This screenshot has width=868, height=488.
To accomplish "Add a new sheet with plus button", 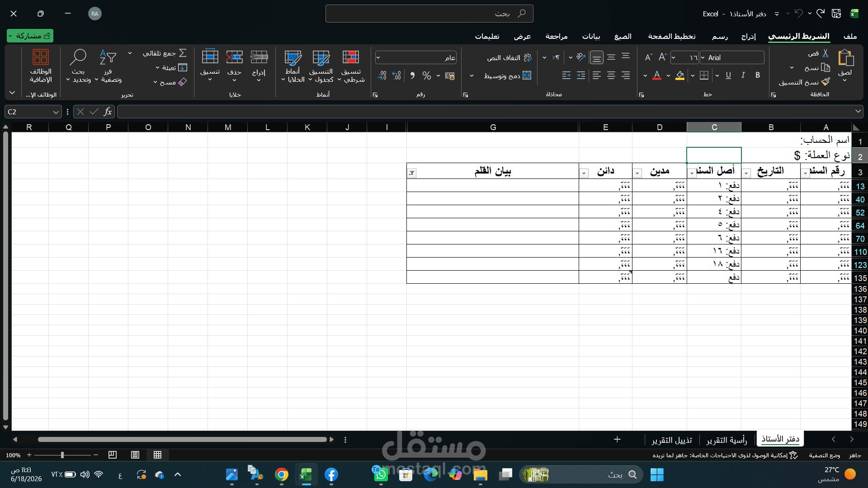I will tap(617, 439).
